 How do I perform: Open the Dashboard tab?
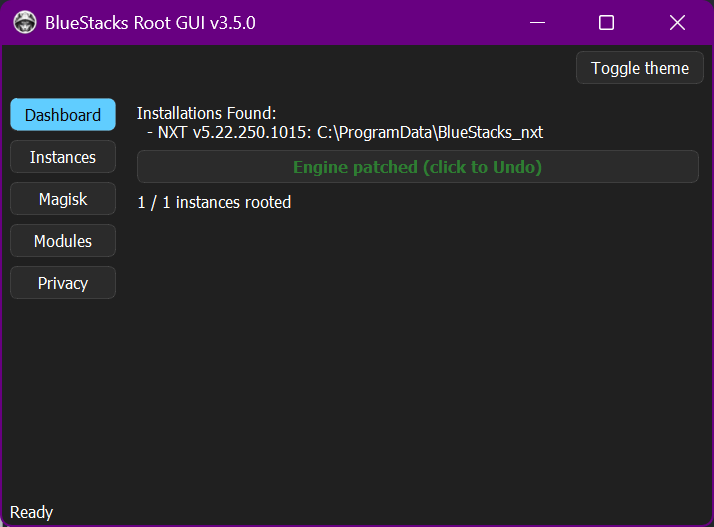[x=63, y=115]
